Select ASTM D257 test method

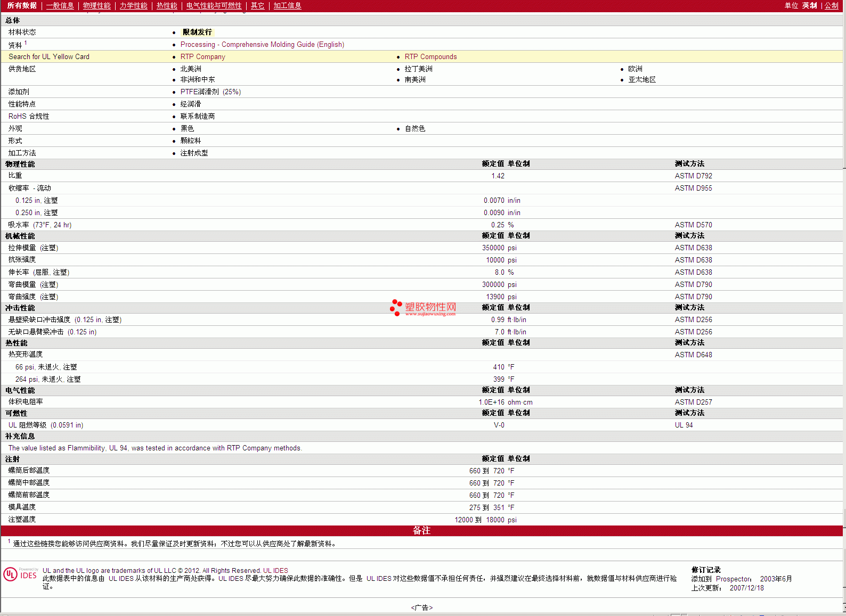pyautogui.click(x=693, y=403)
